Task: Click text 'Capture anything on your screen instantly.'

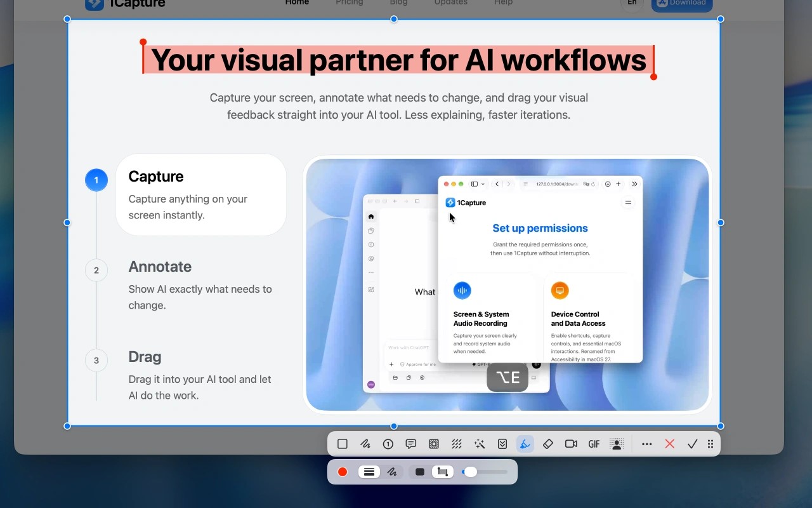Action: [x=188, y=207]
